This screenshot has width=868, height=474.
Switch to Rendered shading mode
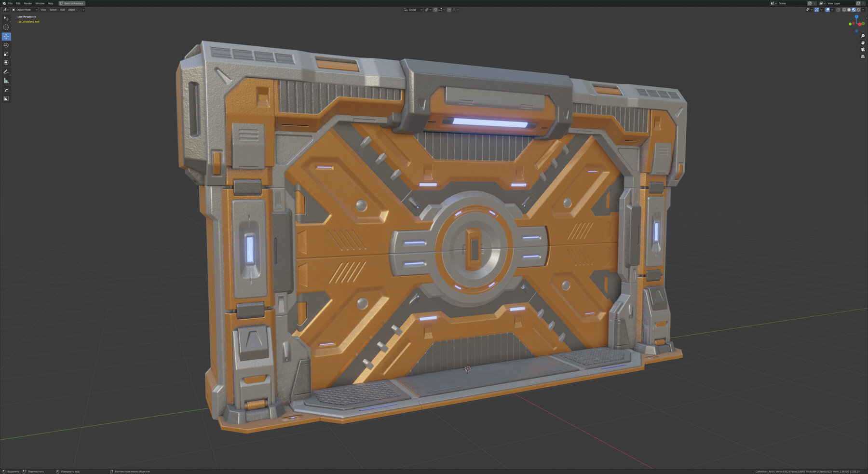tap(858, 10)
